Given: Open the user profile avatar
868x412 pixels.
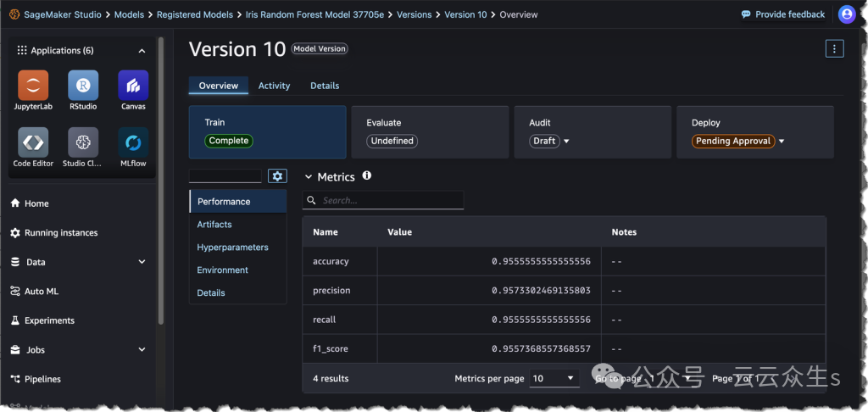Looking at the screenshot, I should (x=847, y=14).
